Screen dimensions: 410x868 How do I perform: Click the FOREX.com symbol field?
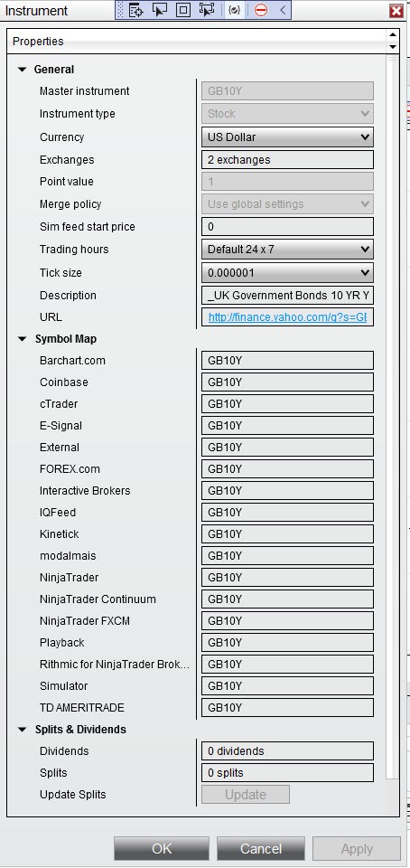287,469
